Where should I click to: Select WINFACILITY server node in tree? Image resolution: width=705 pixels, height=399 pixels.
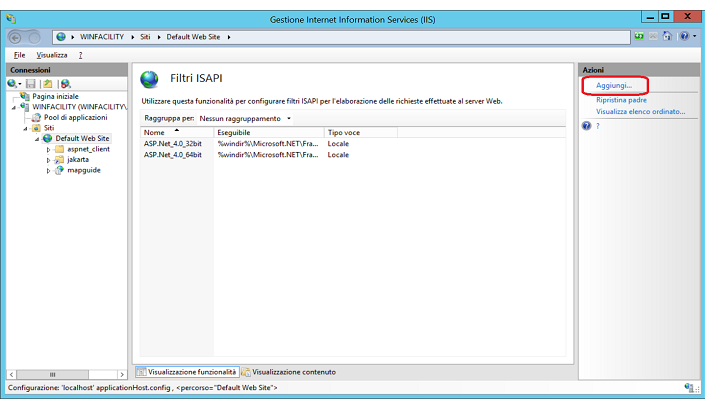80,107
